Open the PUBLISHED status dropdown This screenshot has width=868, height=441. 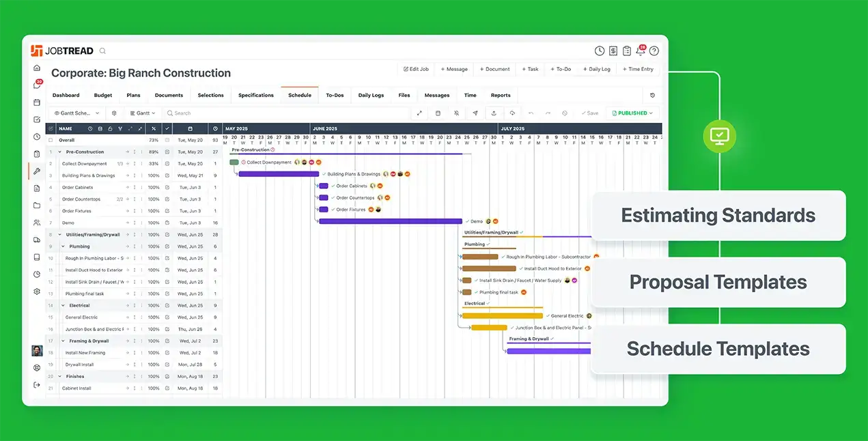point(633,113)
